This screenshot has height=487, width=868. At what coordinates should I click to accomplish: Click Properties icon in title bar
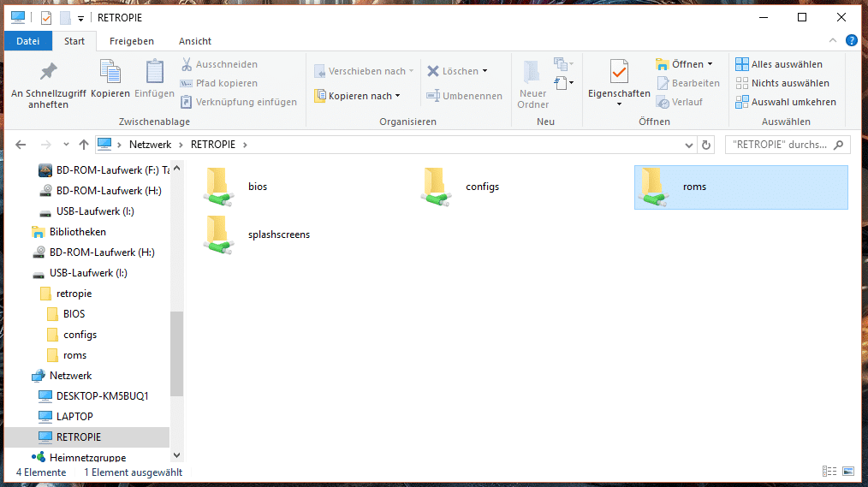coord(46,18)
